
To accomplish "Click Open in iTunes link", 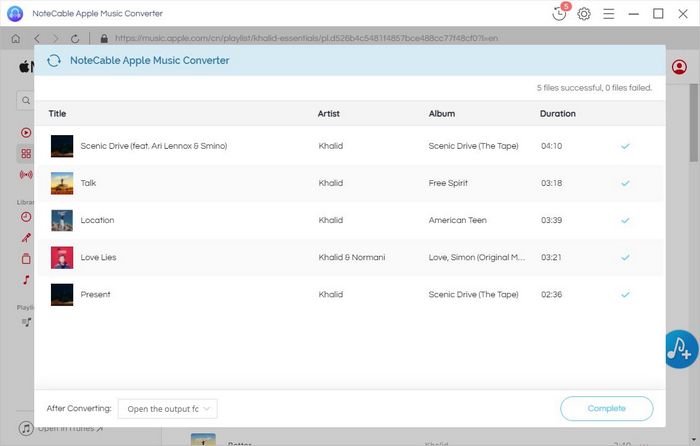I will [70, 429].
